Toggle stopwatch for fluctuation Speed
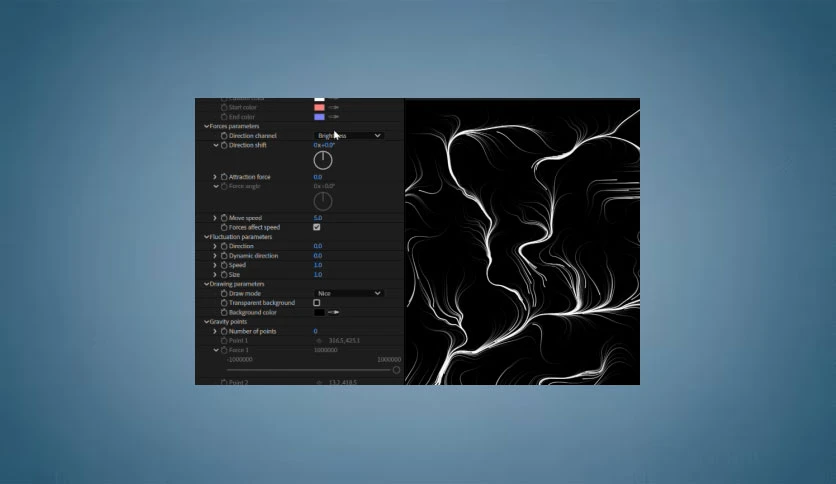 (224, 265)
